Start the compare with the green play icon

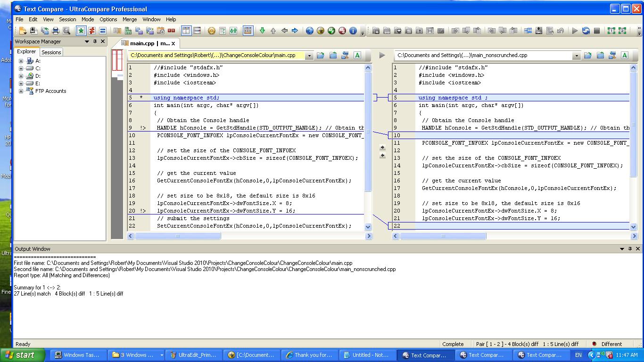click(575, 31)
